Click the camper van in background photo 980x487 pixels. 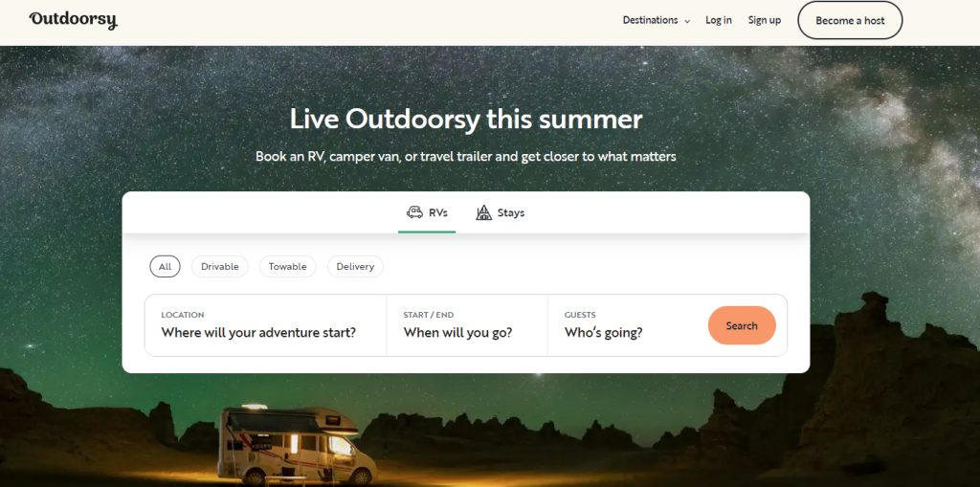297,445
